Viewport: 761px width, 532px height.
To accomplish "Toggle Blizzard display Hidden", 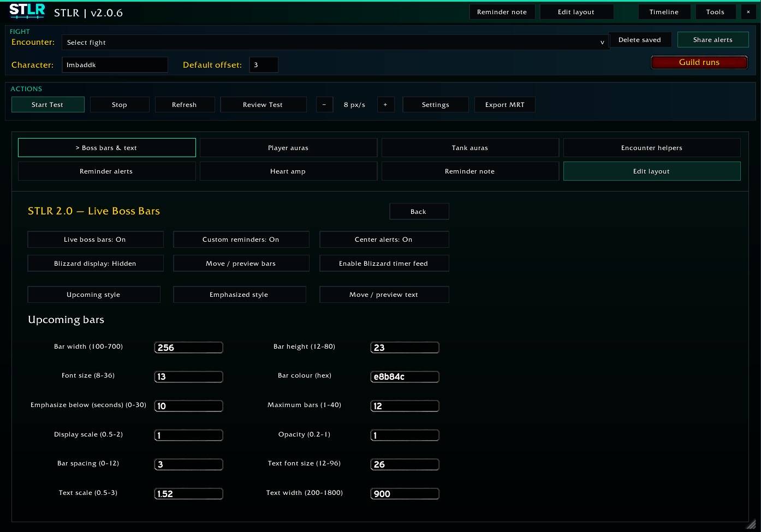I will tap(95, 264).
